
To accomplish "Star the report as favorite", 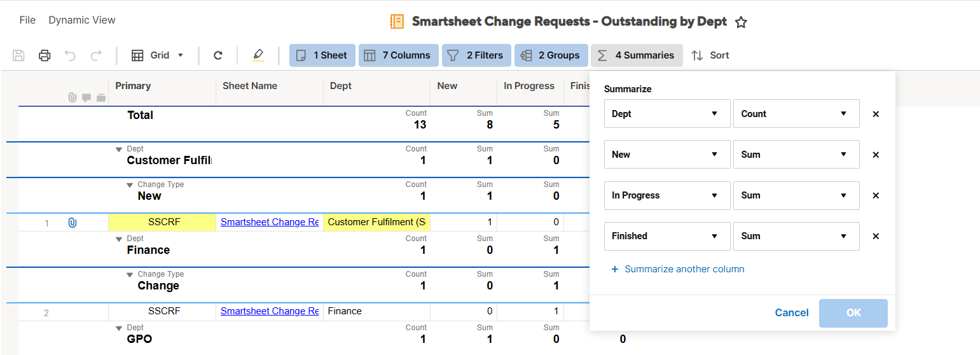I will (x=741, y=22).
